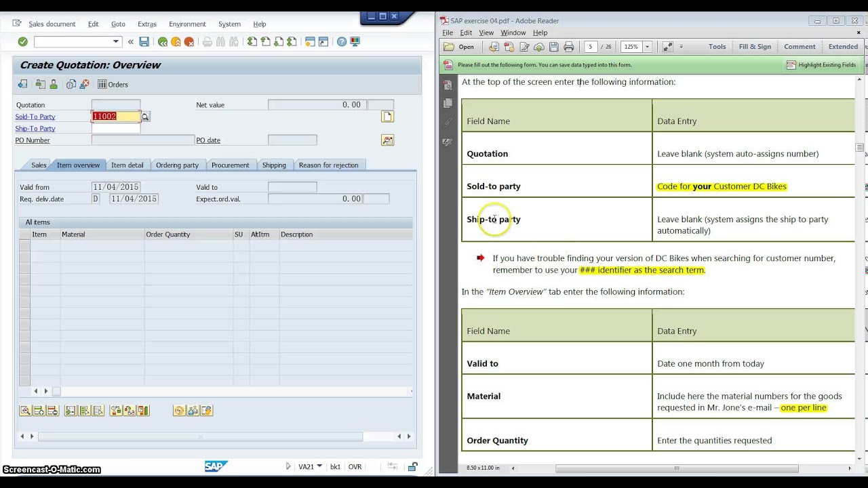Click the Material column header
The image size is (868, 488).
point(102,235)
